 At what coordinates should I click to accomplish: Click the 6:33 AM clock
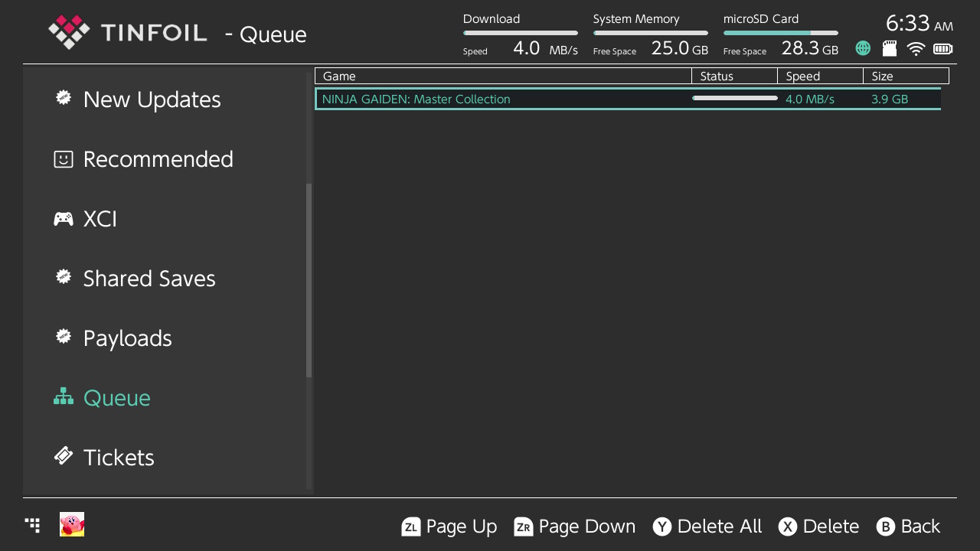pyautogui.click(x=920, y=23)
